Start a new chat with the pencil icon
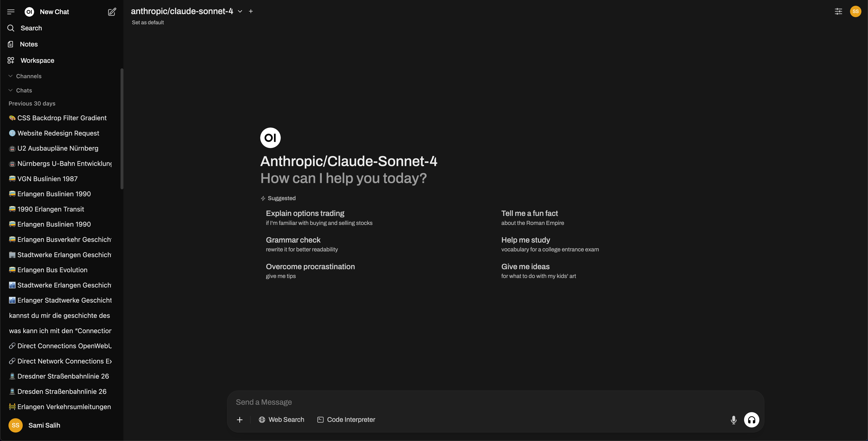Viewport: 868px width, 441px height. 112,12
